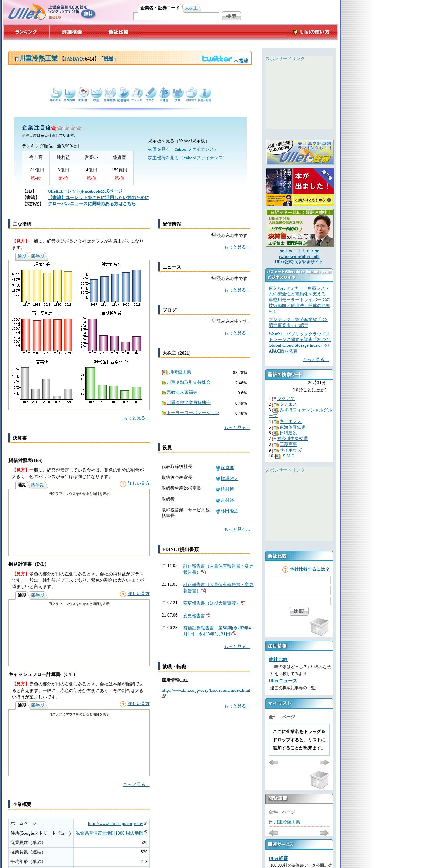This screenshot has height=868, width=434.
Task: Click 決算書の向こう側 banner image
Action: [299, 228]
